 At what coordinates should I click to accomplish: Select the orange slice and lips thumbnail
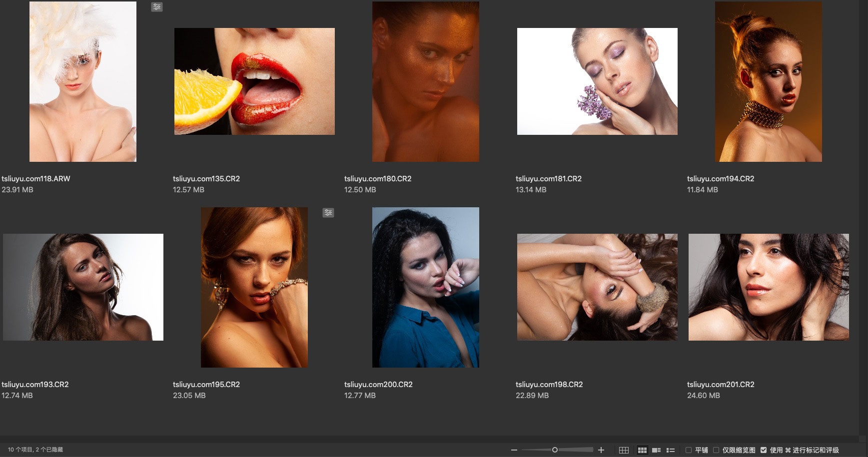[x=254, y=81]
